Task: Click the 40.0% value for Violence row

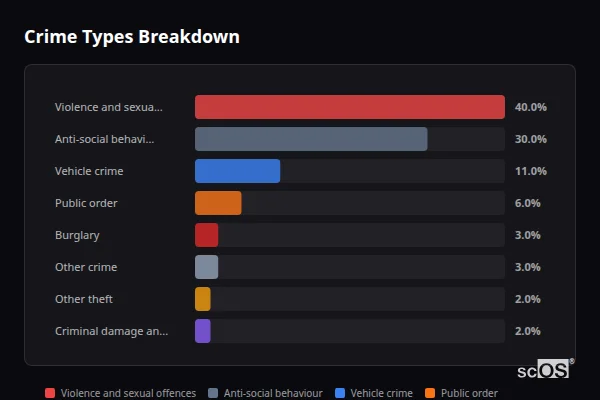Action: pos(530,107)
